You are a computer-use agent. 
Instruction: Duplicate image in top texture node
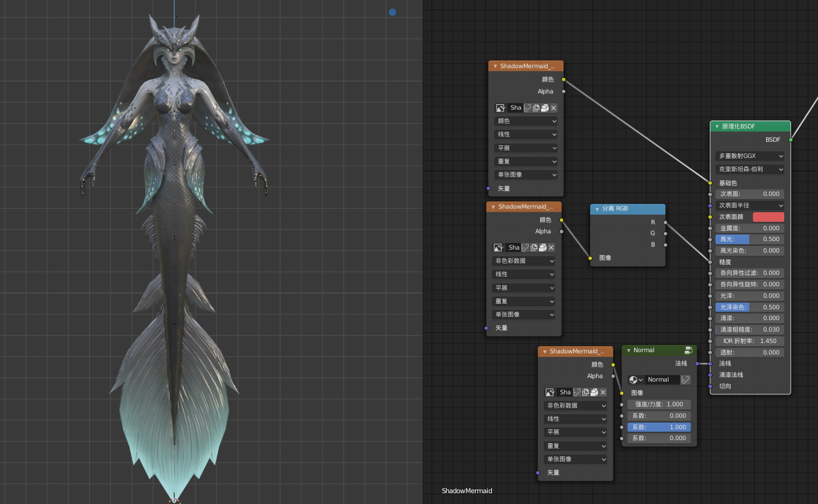click(x=536, y=108)
